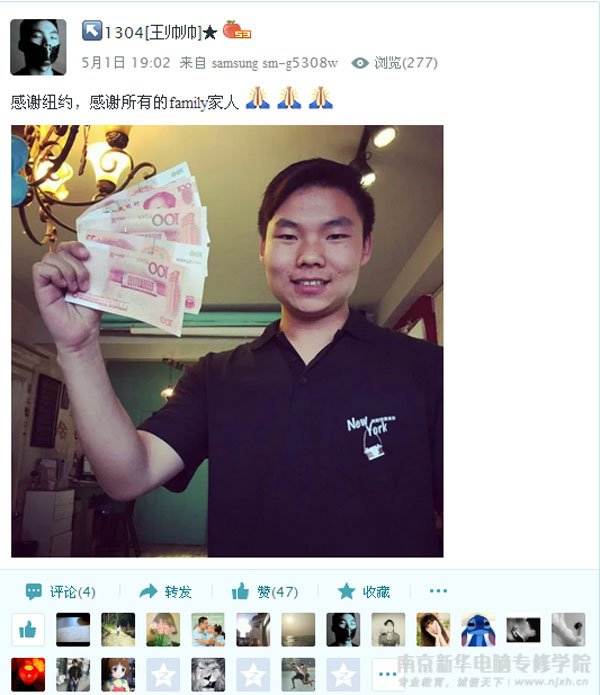Click the star favorite icon

(x=347, y=591)
